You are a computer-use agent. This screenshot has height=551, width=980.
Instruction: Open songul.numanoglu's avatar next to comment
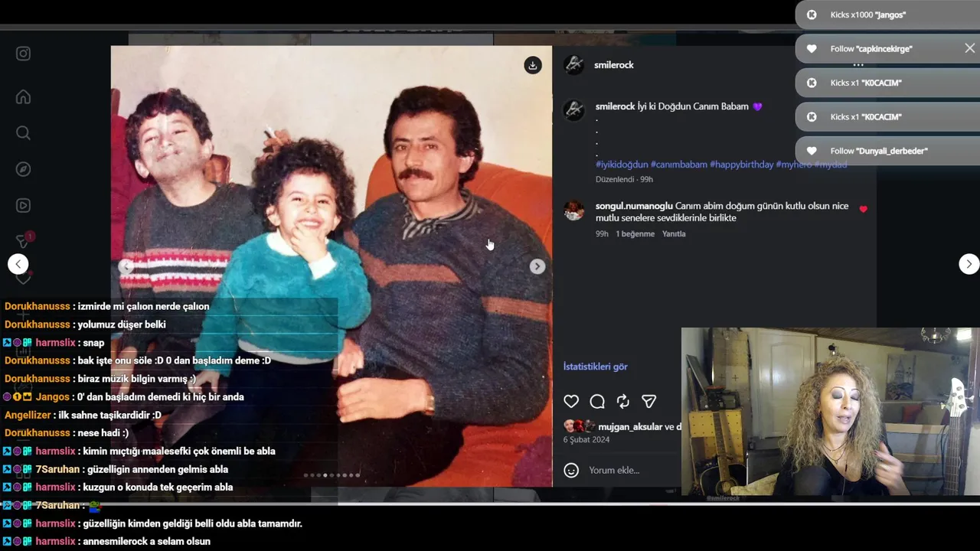[x=573, y=210]
